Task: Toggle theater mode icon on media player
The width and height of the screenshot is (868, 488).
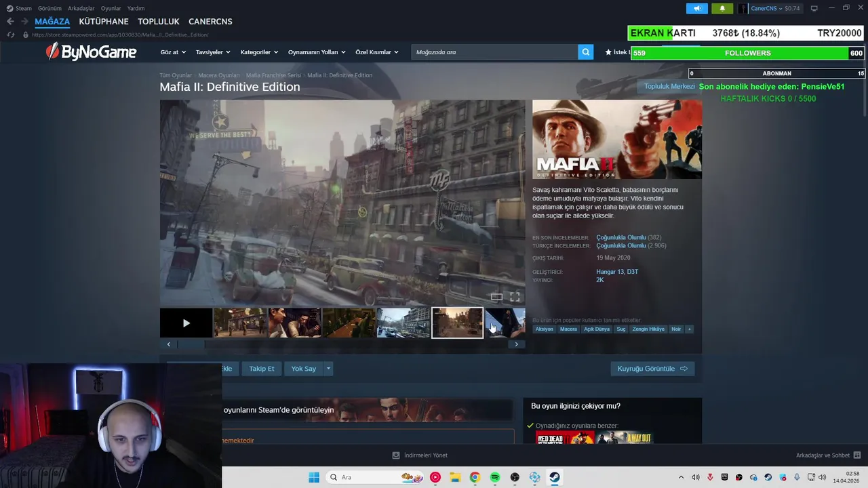Action: [496, 297]
